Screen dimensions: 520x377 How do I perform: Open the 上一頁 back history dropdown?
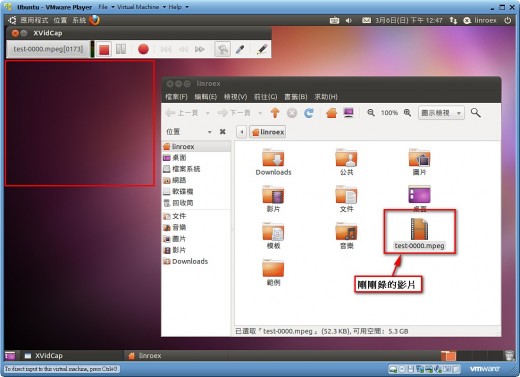coord(207,113)
